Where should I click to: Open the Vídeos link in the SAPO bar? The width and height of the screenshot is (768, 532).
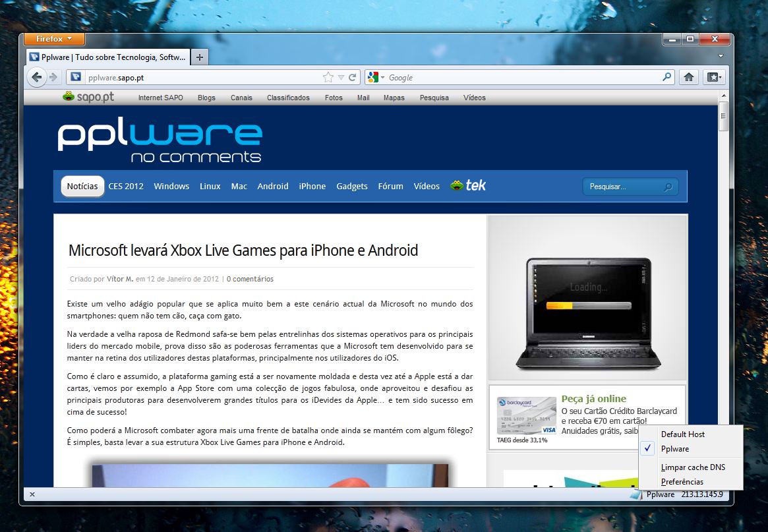pyautogui.click(x=475, y=98)
